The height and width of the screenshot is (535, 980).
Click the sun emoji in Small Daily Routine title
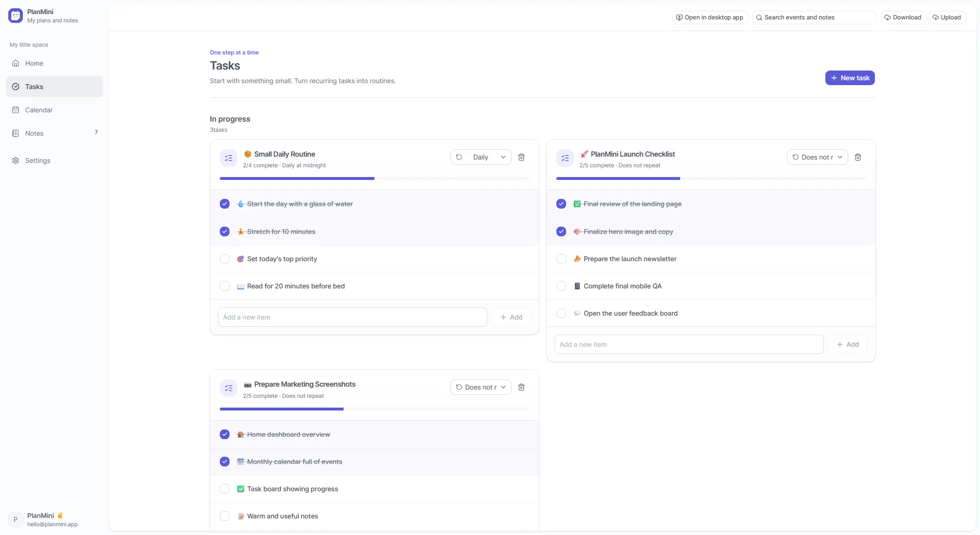[248, 154]
